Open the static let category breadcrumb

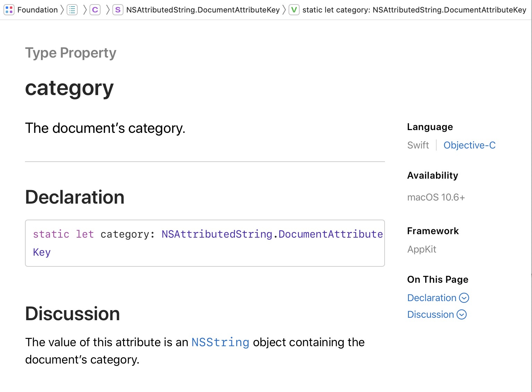(x=414, y=10)
